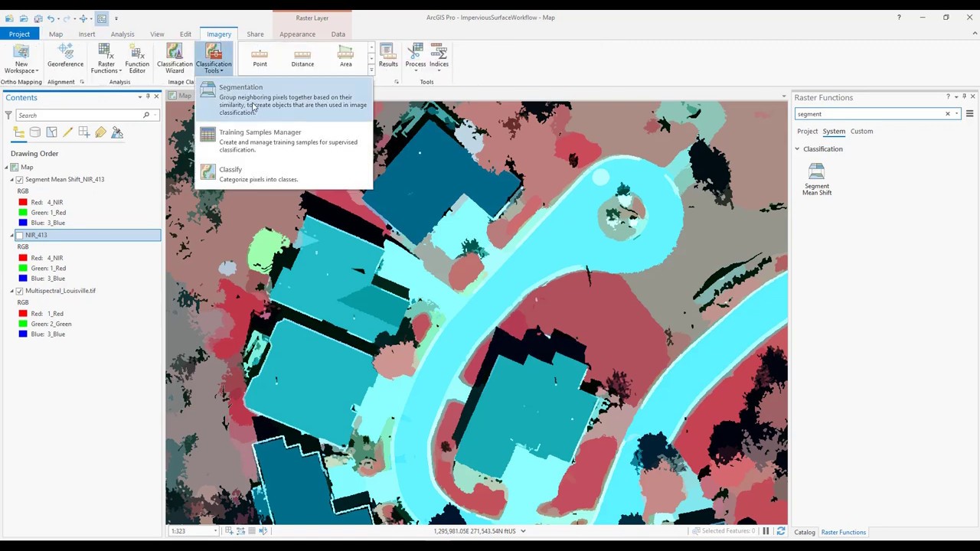
Task: Open the New Workspace tool
Action: [x=21, y=59]
